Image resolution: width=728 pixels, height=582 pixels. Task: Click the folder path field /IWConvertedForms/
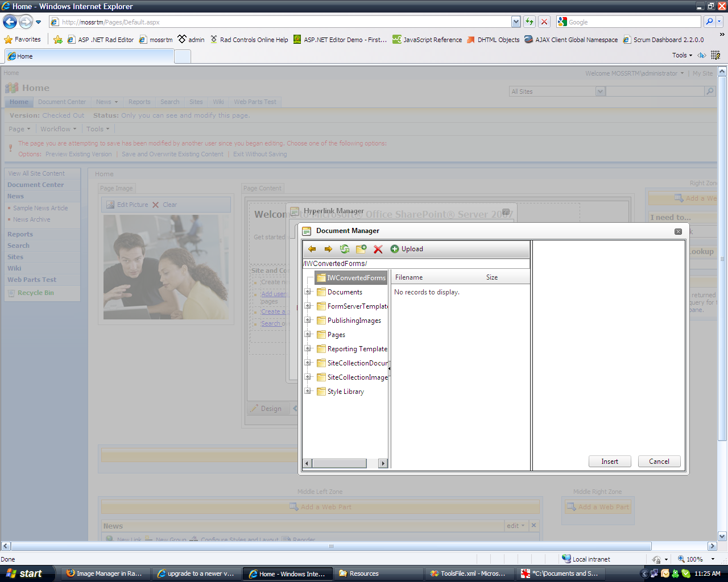[416, 264]
